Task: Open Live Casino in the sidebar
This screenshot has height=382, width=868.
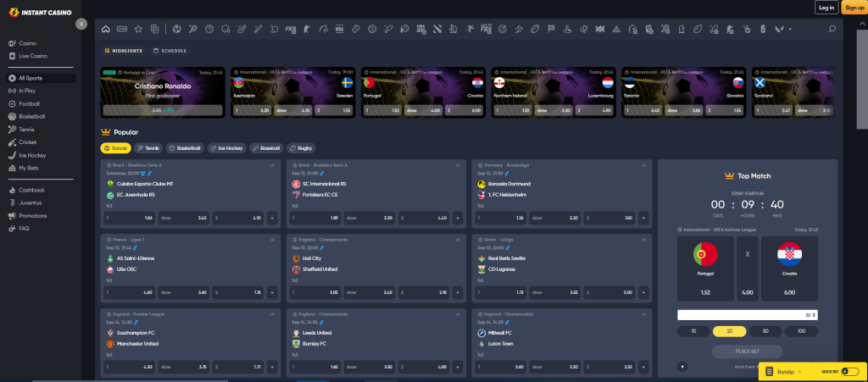Action: [32, 55]
